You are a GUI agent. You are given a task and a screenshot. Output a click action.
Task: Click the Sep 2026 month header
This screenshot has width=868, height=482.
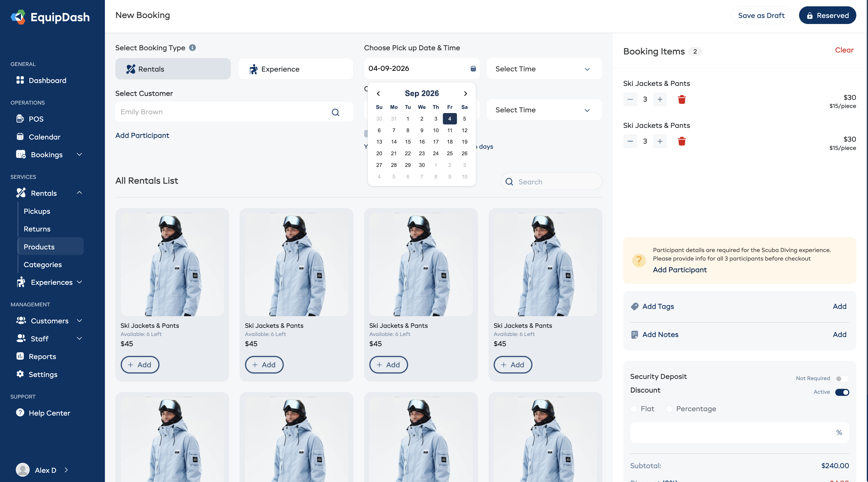point(421,93)
